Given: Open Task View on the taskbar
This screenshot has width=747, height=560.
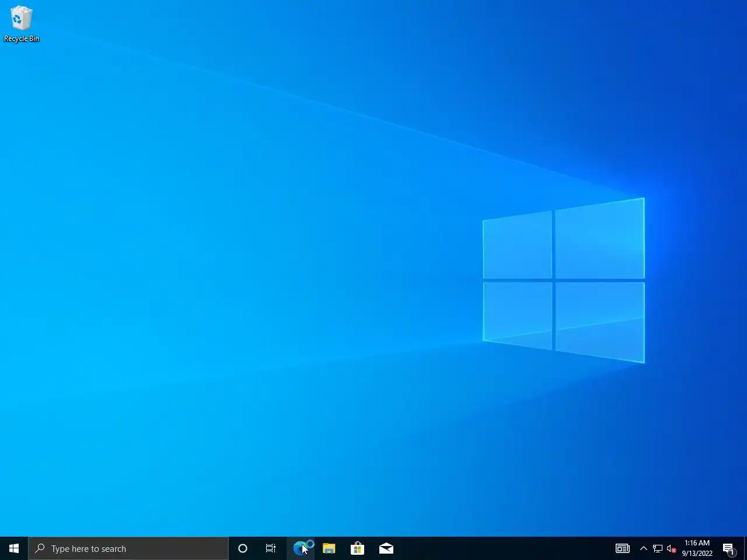Looking at the screenshot, I should 271,548.
